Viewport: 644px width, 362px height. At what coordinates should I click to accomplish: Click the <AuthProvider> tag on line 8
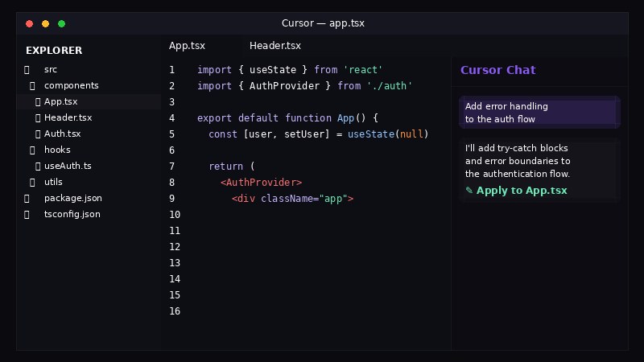[x=261, y=183]
